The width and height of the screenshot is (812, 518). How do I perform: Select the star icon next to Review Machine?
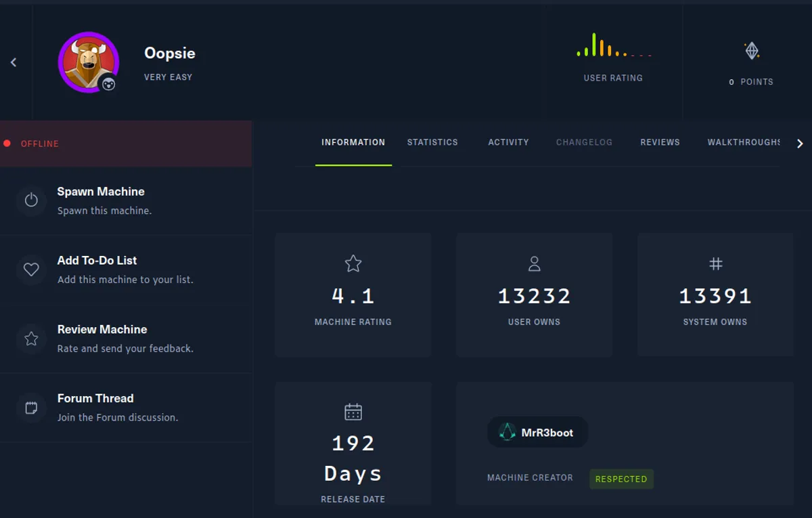[31, 338]
